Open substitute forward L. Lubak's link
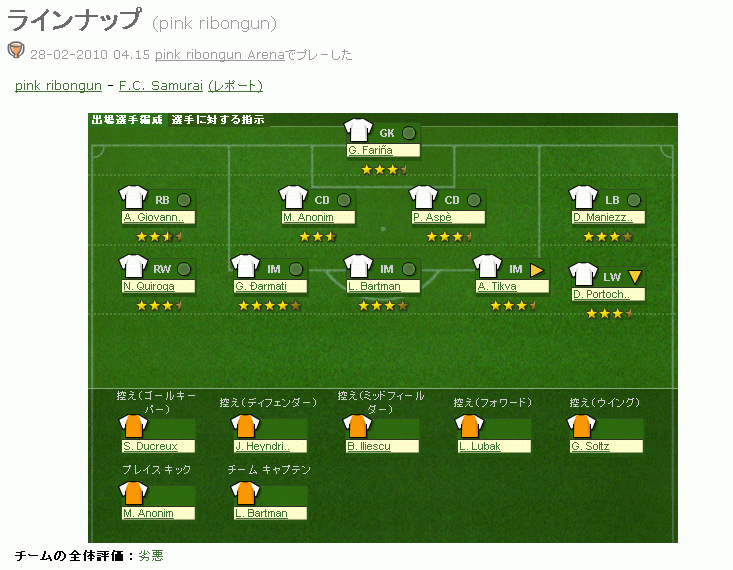Screen dimensions: 733x570 (x=480, y=446)
